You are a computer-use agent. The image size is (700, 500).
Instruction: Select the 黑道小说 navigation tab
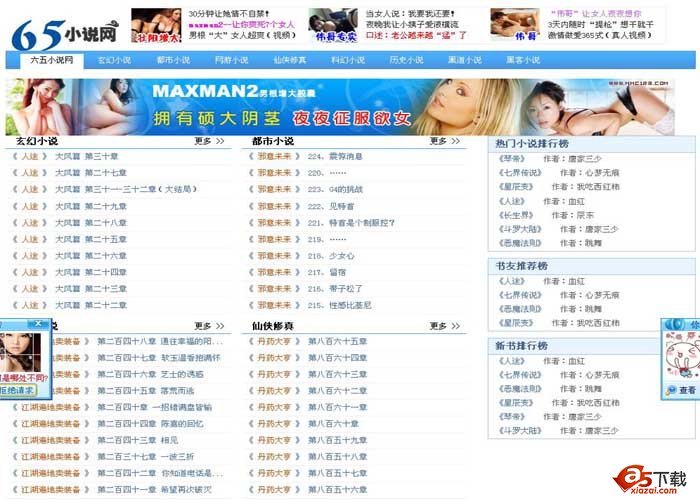pos(464,60)
